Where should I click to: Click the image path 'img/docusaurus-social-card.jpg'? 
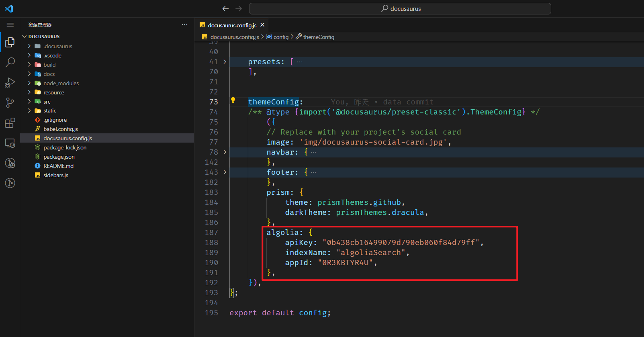(x=373, y=142)
